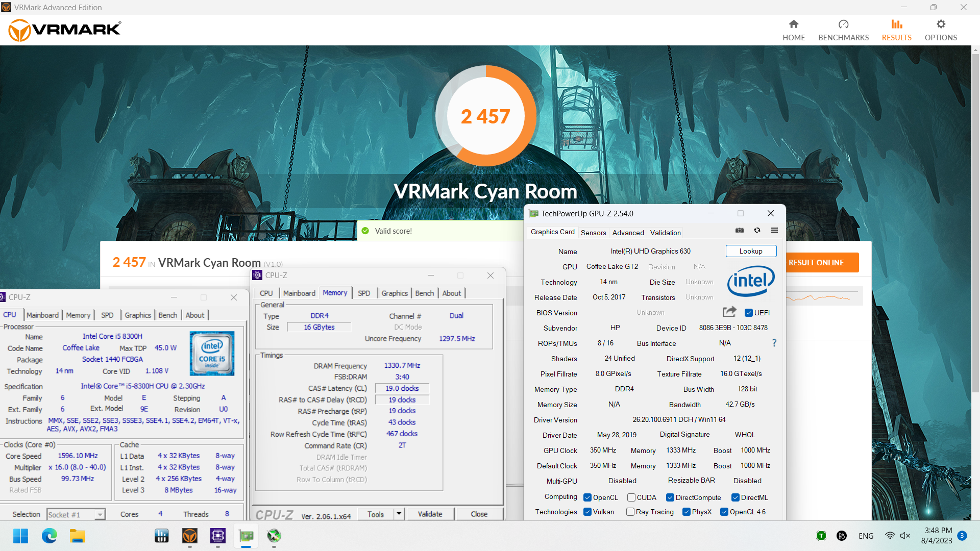Click Validate button in CPU-Z
Viewport: 980px width, 551px height.
(x=430, y=514)
